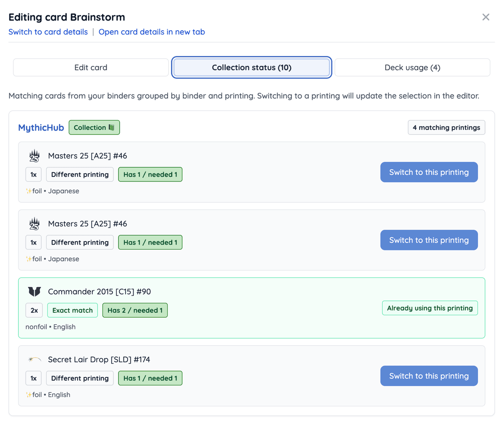
Task: Switch to the first Masters 25 printing
Action: [429, 172]
